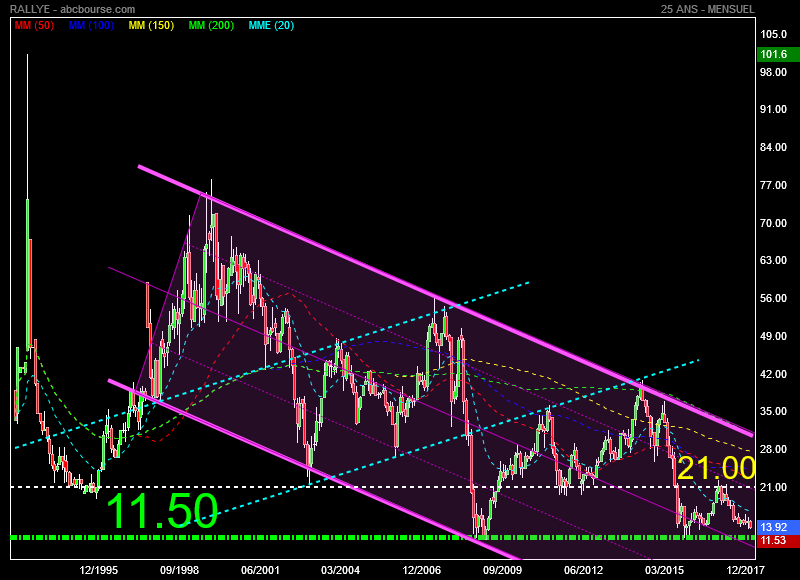This screenshot has height=580, width=800.
Task: Click the yellow 21.00 level label
Action: coord(716,468)
